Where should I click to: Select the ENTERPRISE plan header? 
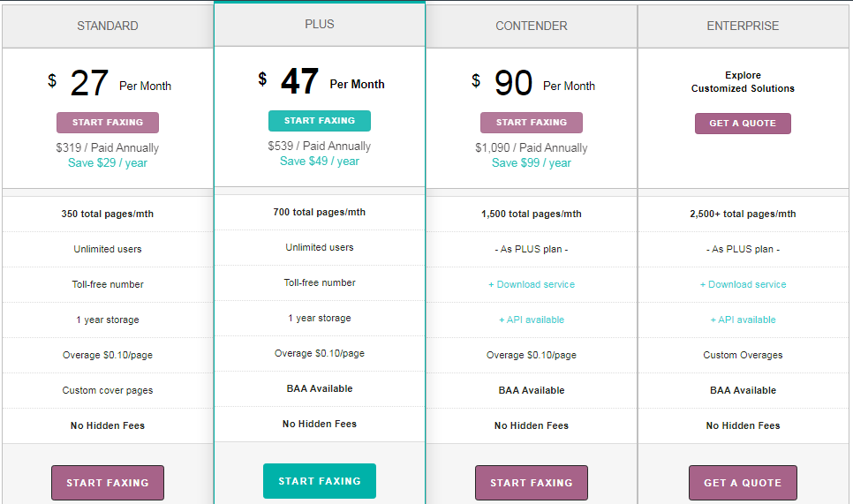[743, 26]
